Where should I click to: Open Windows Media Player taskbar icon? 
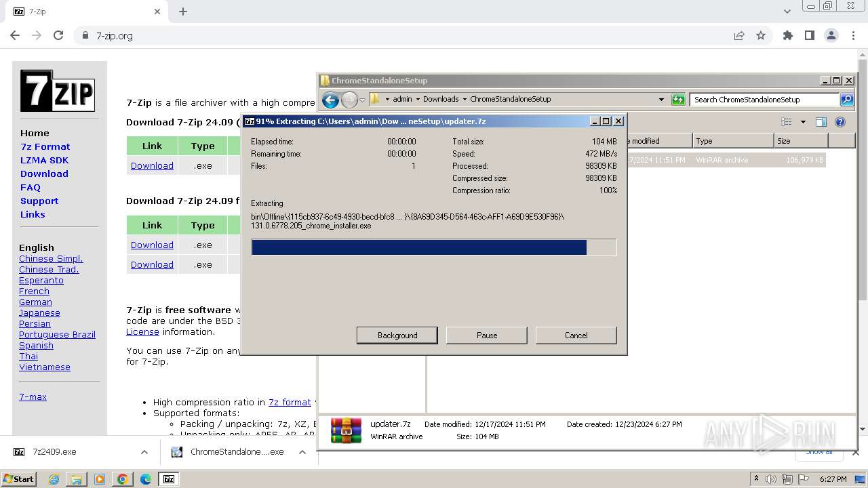[x=100, y=479]
